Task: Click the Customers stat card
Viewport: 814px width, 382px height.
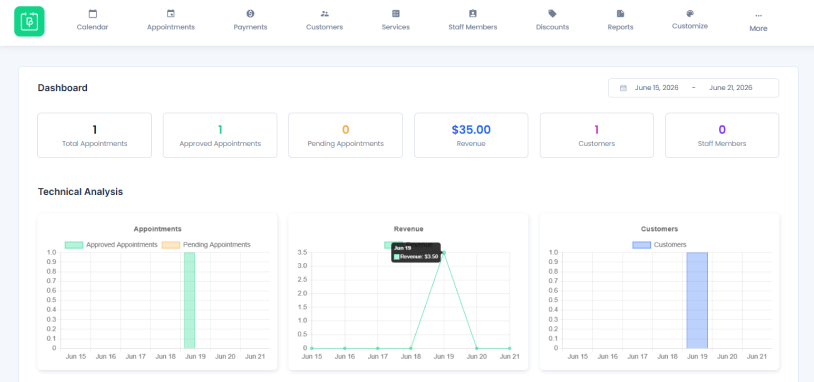Action: coord(597,135)
